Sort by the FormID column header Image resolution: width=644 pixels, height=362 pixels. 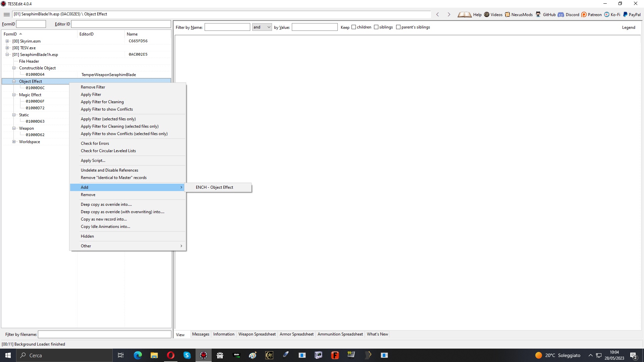click(x=39, y=34)
